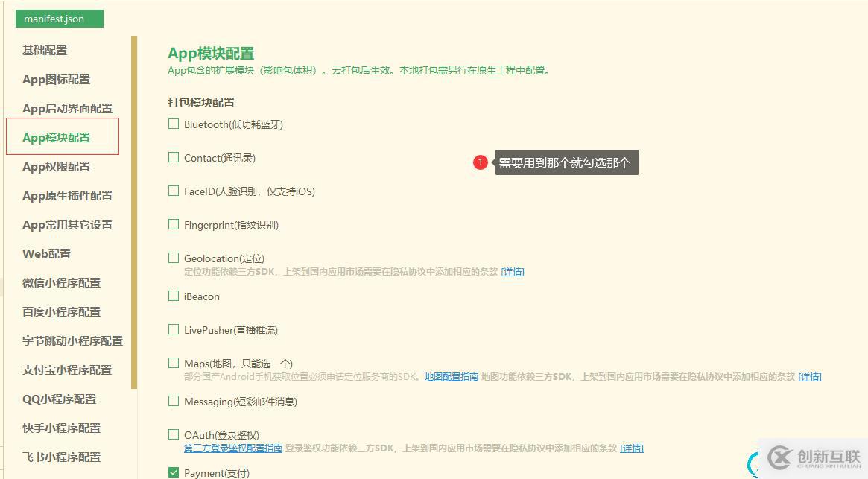This screenshot has height=479, width=868.
Task: Open Web配置 section
Action: tap(46, 253)
